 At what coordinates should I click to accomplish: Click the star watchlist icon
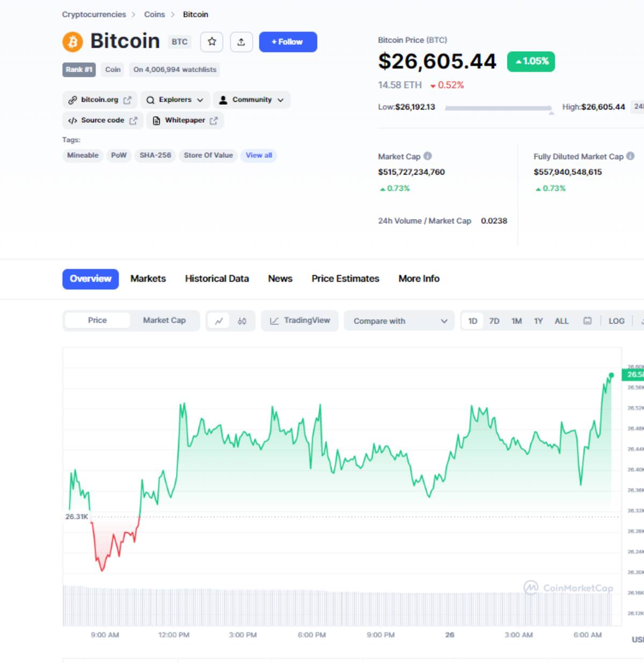tap(212, 42)
